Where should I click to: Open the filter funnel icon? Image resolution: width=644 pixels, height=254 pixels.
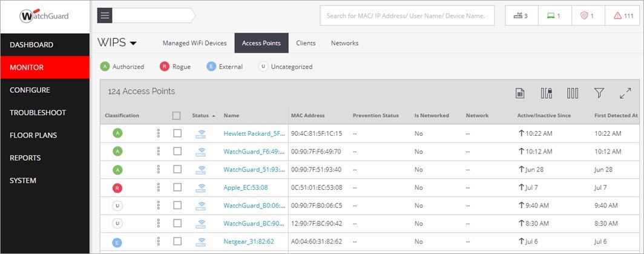click(599, 93)
